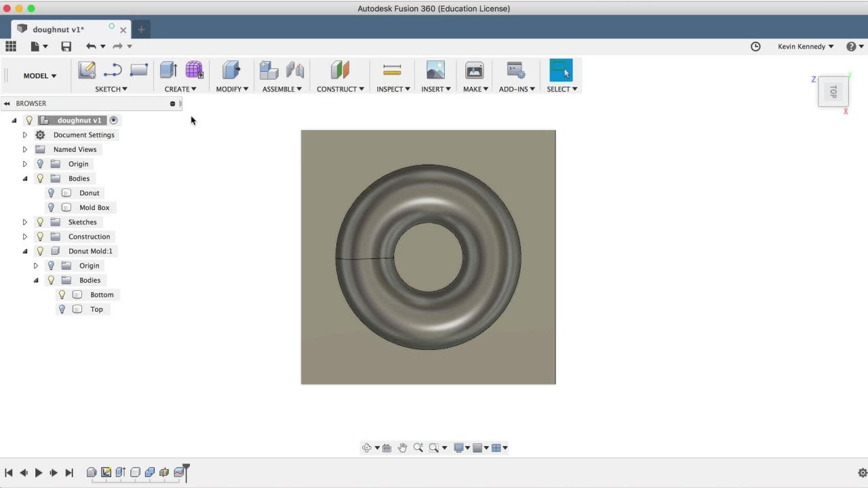Collapse the Donut Mold:1 component
868x488 pixels.
click(25, 251)
